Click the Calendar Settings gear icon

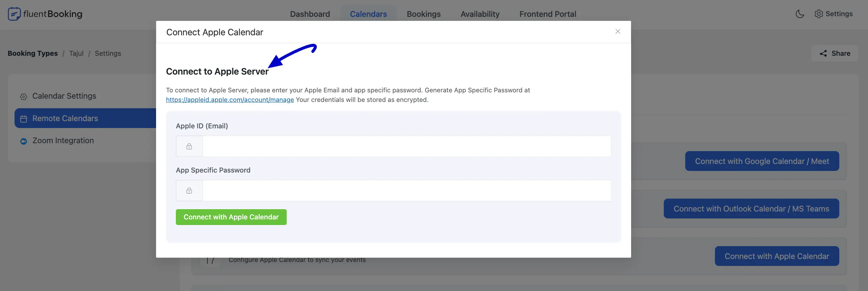click(23, 97)
